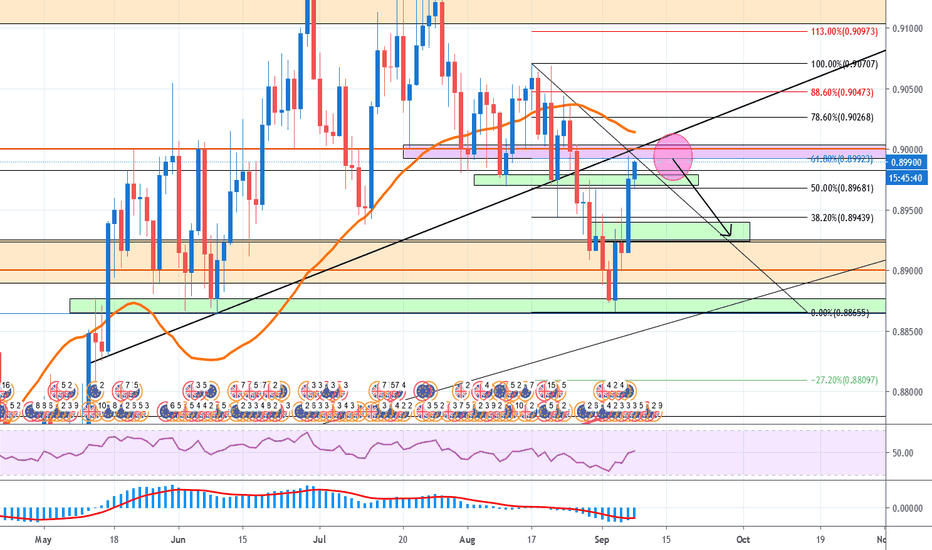The width and height of the screenshot is (932, 550).
Task: Click the 15:45:40 candle countdown label
Action: pyautogui.click(x=906, y=178)
